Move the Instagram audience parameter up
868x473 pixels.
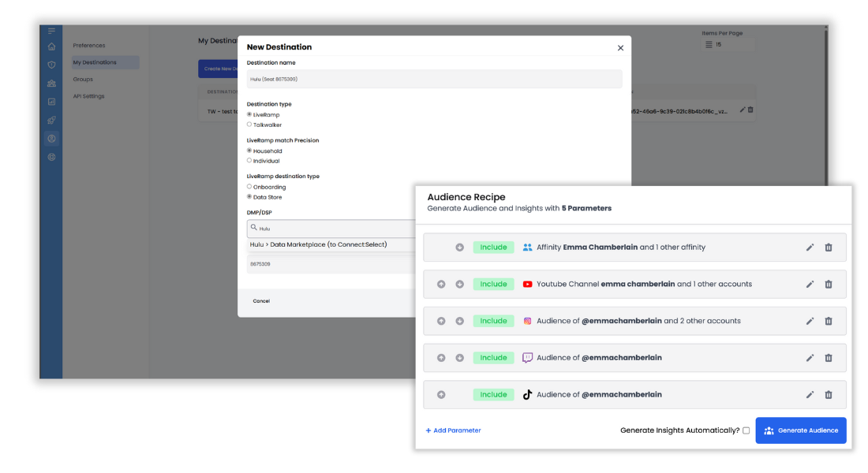[441, 321]
